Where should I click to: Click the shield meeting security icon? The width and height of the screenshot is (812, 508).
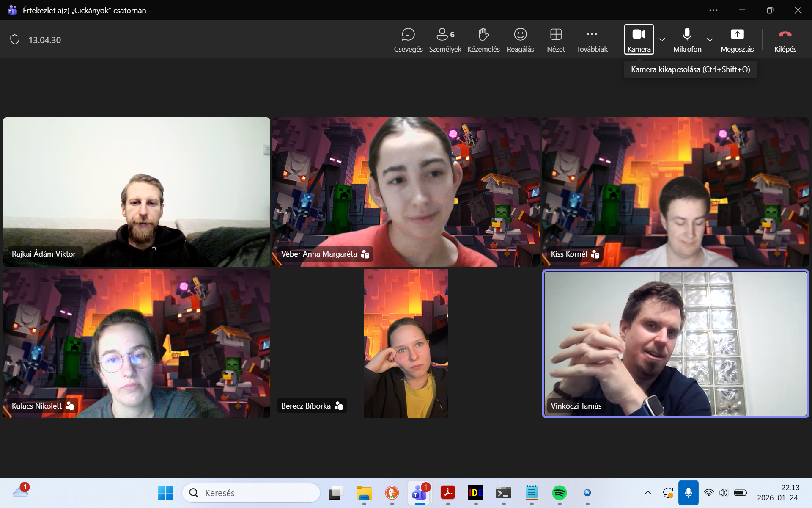coord(15,40)
